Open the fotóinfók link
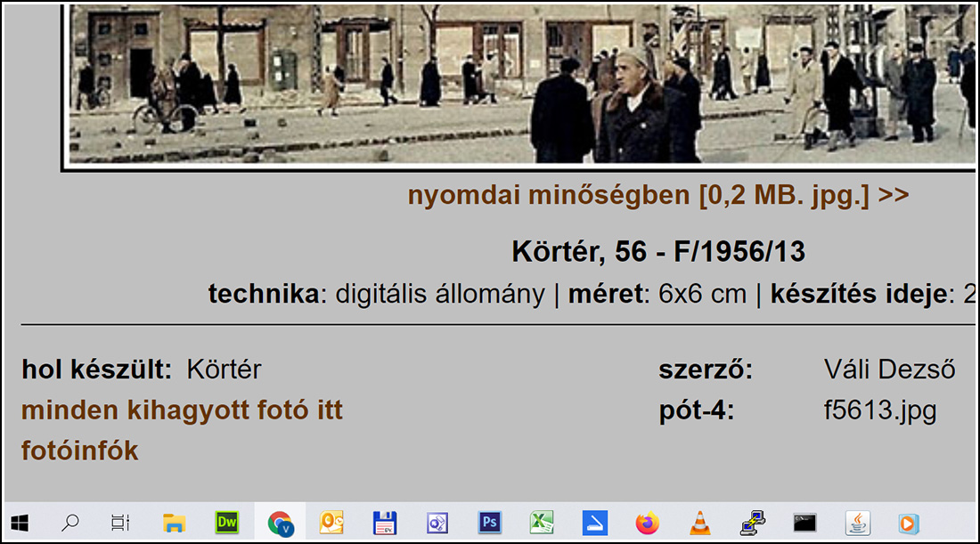 tap(80, 451)
